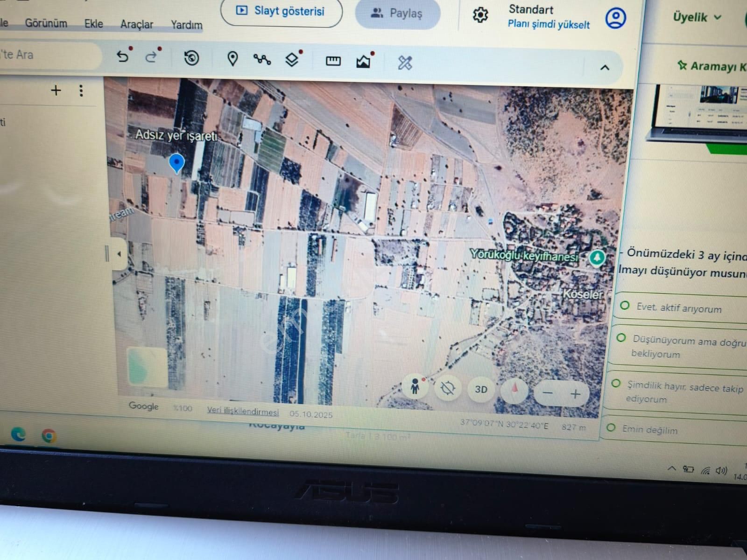
Task: Select the ruler measure tool
Action: pos(333,61)
